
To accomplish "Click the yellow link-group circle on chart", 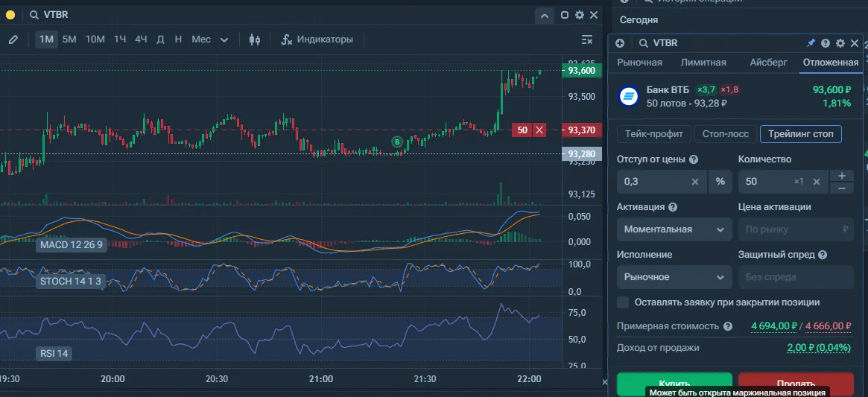I will pyautogui.click(x=10, y=15).
